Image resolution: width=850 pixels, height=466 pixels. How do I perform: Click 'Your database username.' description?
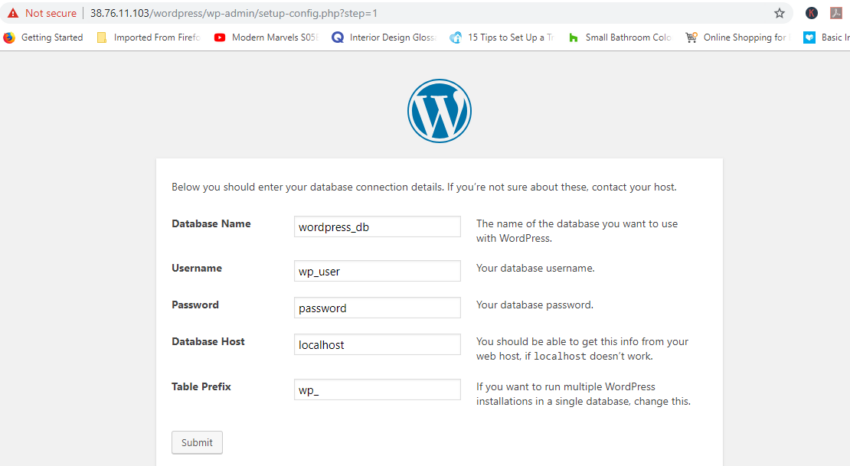(x=535, y=268)
